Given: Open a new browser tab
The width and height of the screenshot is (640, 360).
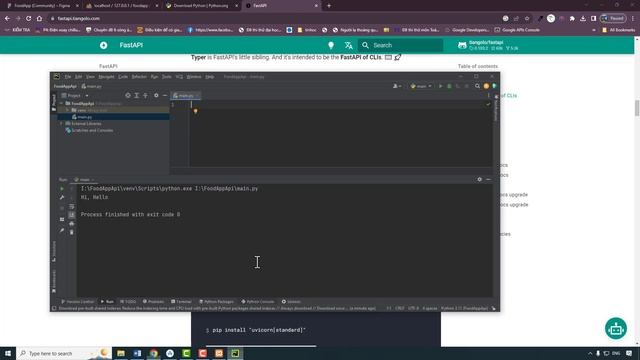Looking at the screenshot, I should pos(329,6).
